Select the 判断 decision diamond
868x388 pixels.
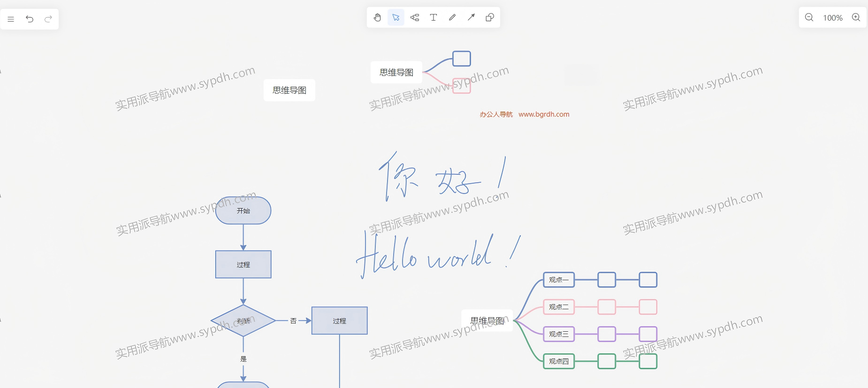pos(243,321)
